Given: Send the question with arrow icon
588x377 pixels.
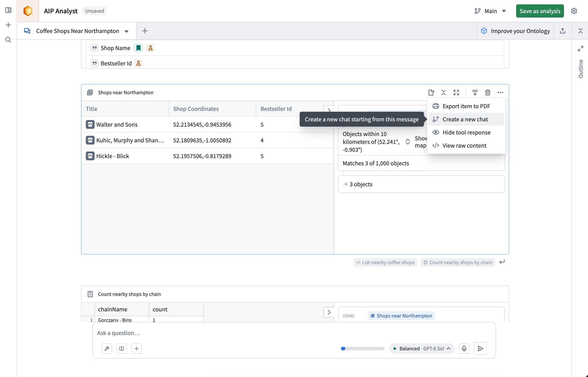Looking at the screenshot, I should point(480,349).
